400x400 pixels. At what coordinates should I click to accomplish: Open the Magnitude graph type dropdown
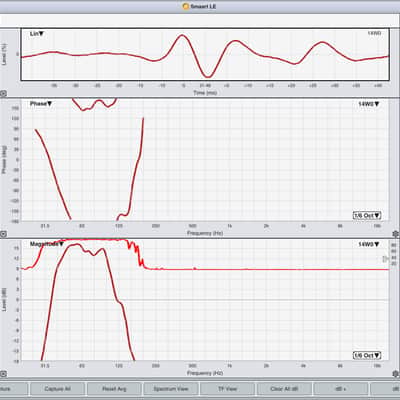pyautogui.click(x=47, y=244)
